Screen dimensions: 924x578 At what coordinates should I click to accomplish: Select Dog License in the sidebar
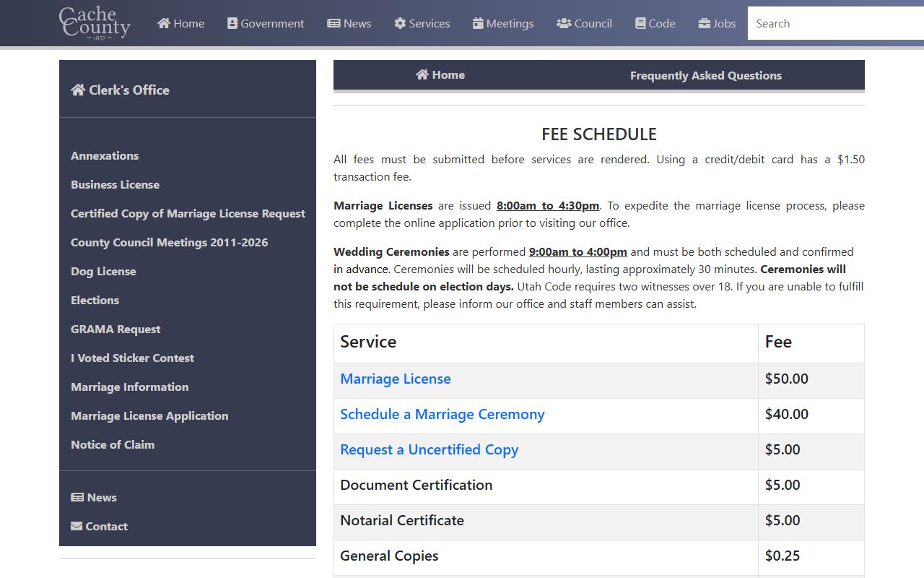click(x=103, y=271)
